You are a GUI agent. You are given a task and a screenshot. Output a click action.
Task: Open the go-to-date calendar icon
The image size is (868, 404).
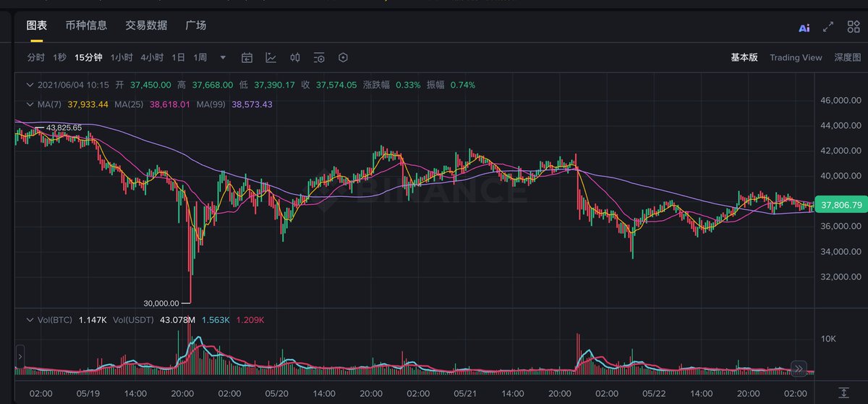click(x=247, y=57)
